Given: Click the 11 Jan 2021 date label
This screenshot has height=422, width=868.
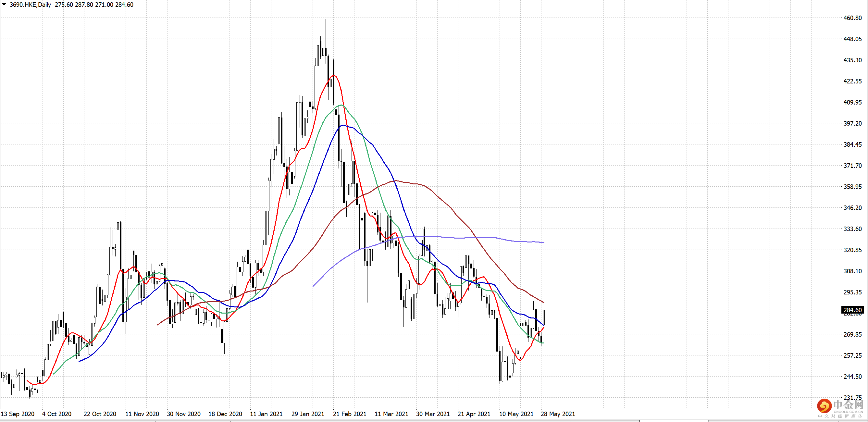Looking at the screenshot, I should [266, 414].
